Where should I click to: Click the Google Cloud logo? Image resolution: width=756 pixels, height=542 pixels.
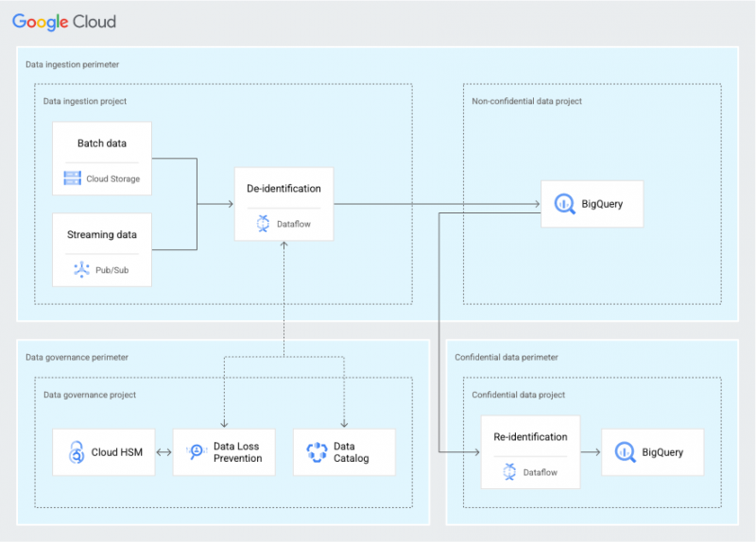(x=64, y=22)
